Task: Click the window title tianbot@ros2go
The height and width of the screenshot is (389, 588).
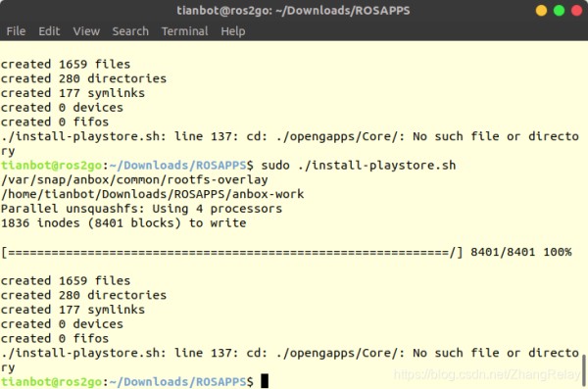Action: tap(293, 11)
